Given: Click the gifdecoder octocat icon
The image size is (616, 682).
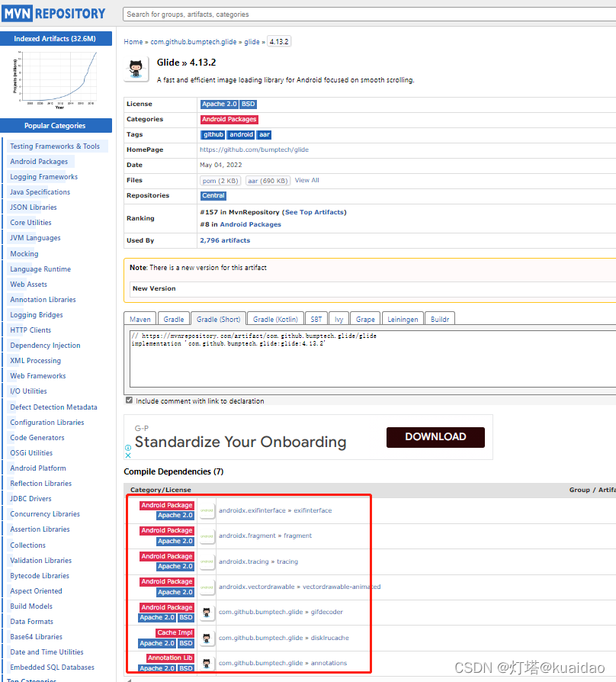Looking at the screenshot, I should 207,613.
